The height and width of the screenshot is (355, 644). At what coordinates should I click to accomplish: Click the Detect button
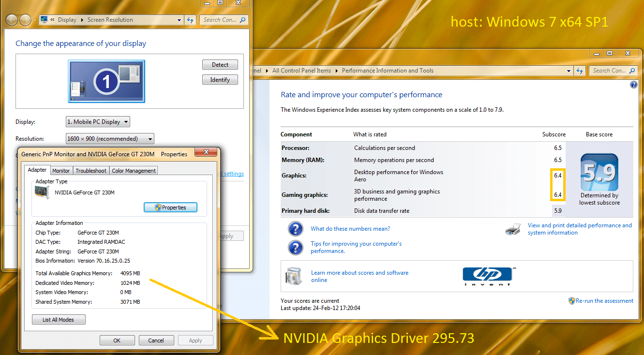point(220,65)
